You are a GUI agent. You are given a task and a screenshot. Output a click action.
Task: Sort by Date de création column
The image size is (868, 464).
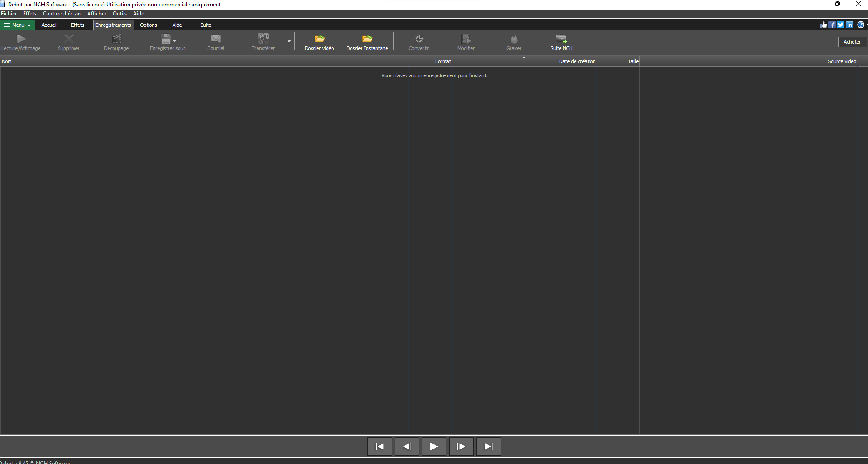point(524,61)
